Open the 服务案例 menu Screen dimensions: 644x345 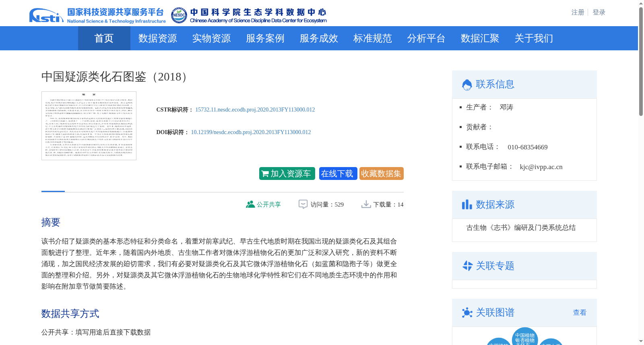[265, 38]
